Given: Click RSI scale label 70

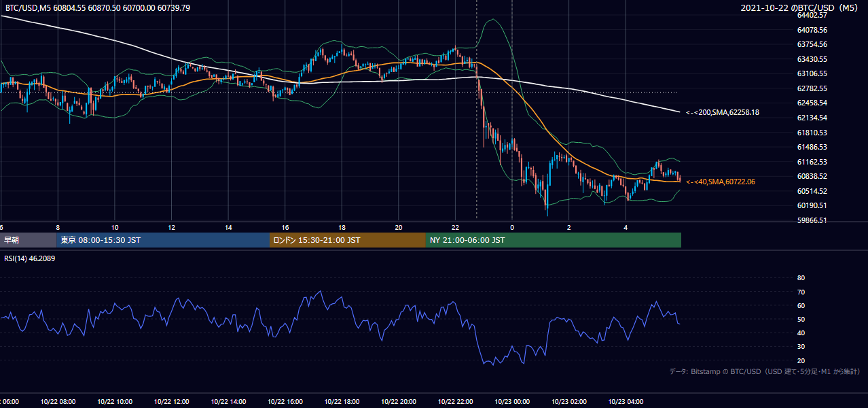Looking at the screenshot, I should tap(801, 292).
